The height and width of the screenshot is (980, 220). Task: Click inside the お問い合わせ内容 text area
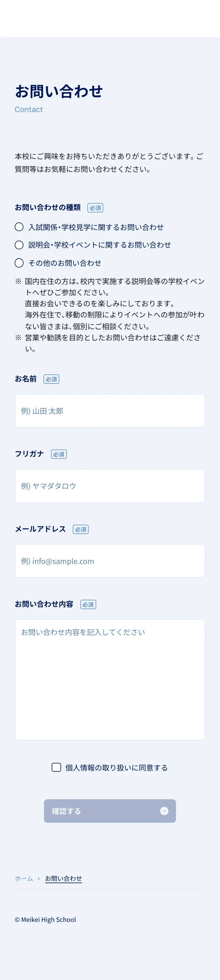[x=110, y=680]
